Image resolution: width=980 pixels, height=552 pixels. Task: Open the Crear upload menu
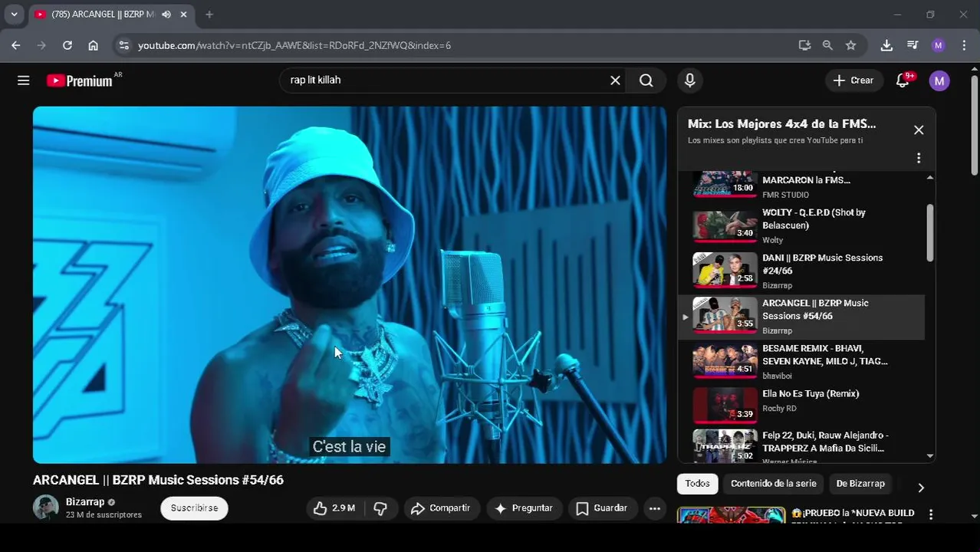pos(853,80)
